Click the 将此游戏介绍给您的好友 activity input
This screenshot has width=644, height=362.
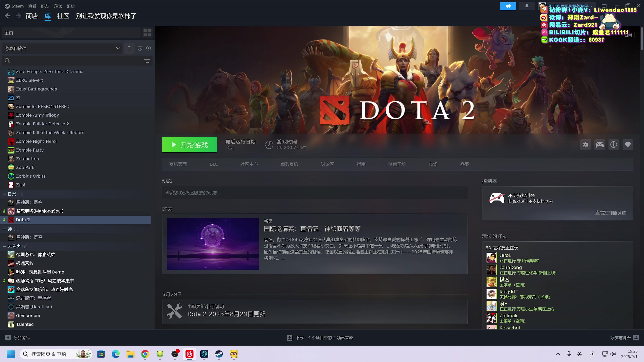pos(315,193)
